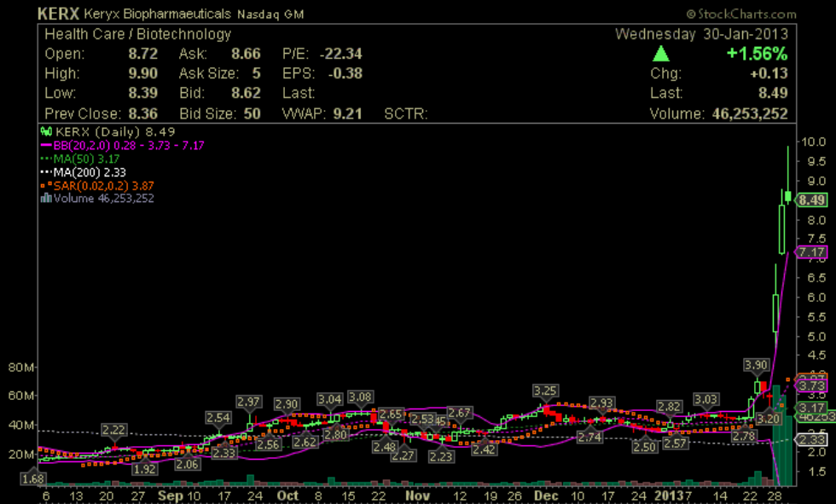Click the 3.20 trough annotation in late January
836x504 pixels.
point(769,418)
